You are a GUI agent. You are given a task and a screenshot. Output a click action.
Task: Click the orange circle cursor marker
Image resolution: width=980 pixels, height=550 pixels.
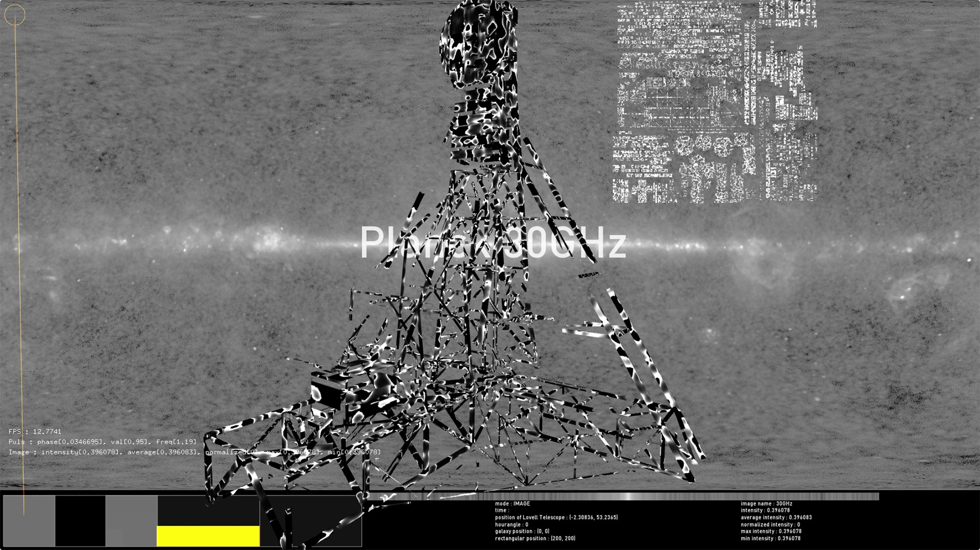pyautogui.click(x=15, y=15)
